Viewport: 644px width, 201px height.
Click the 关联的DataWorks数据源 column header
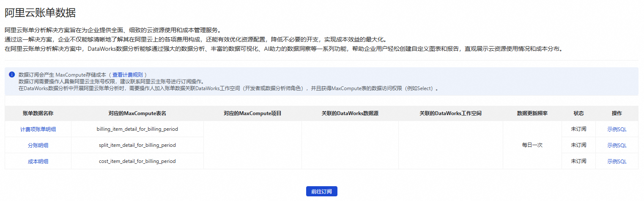click(350, 113)
